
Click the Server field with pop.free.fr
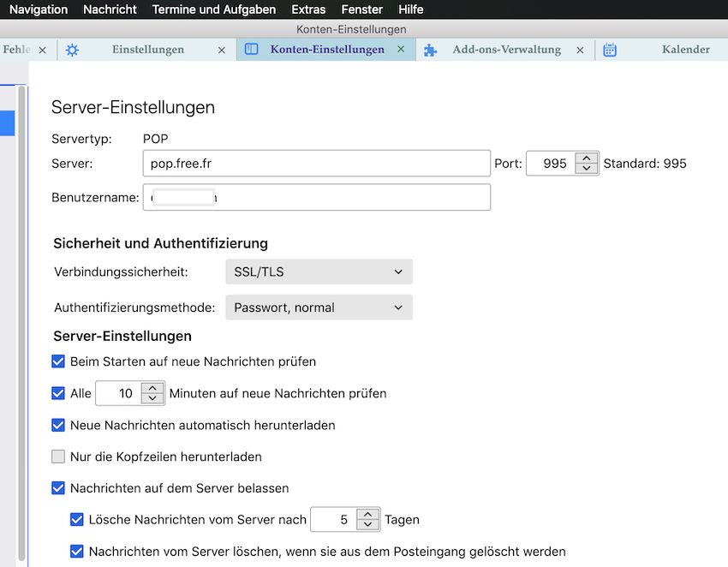(317, 163)
